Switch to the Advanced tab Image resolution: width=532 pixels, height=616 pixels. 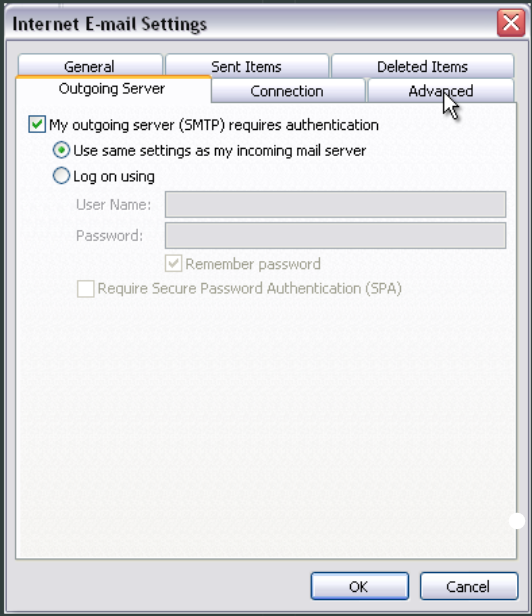[x=440, y=91]
